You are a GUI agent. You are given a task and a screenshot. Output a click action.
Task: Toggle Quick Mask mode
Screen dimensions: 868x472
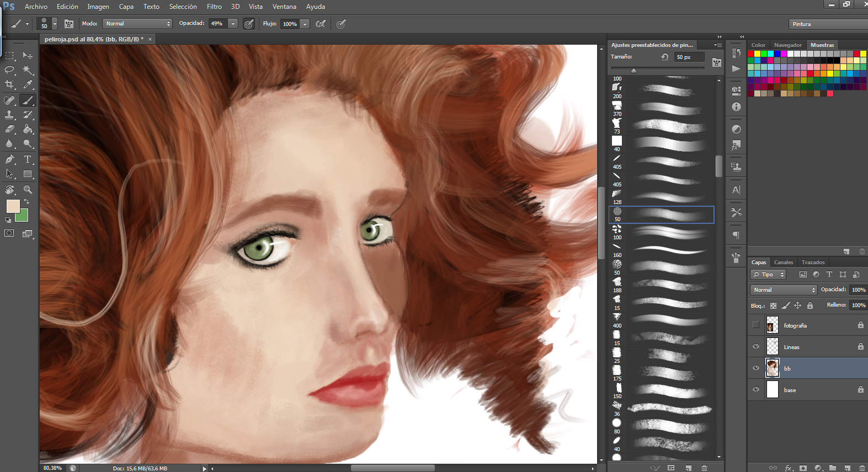(x=9, y=233)
